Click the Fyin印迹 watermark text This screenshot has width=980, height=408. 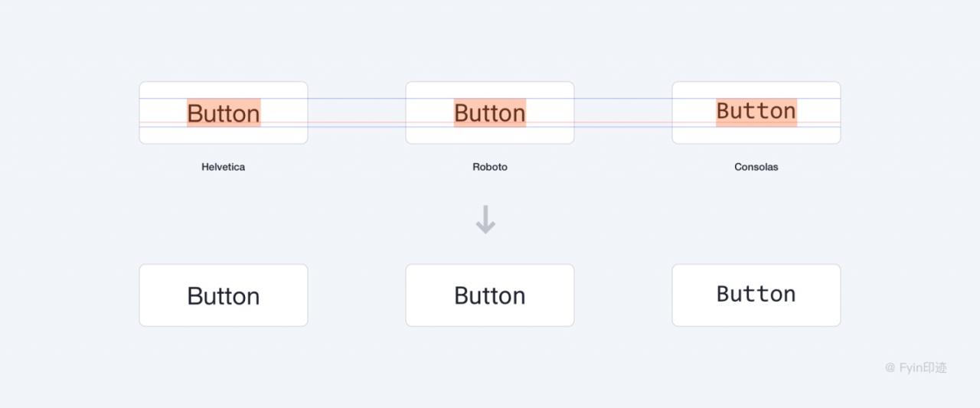(923, 367)
